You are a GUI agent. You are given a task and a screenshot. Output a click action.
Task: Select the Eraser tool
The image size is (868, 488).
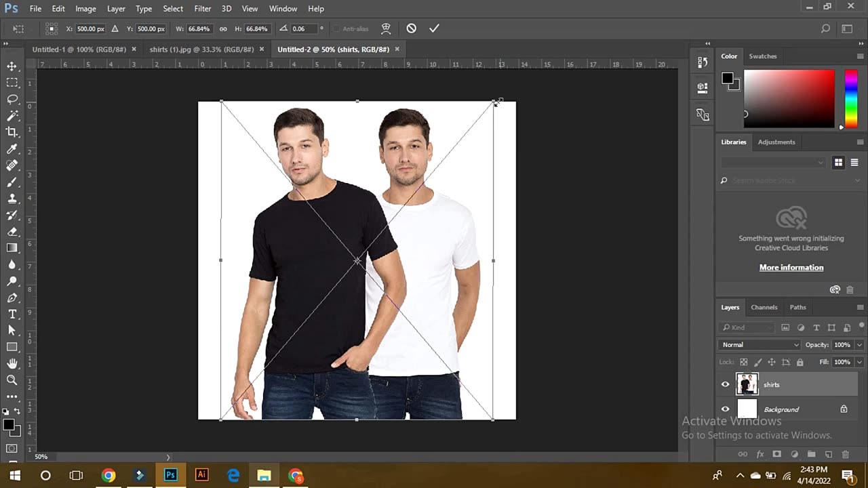click(12, 232)
